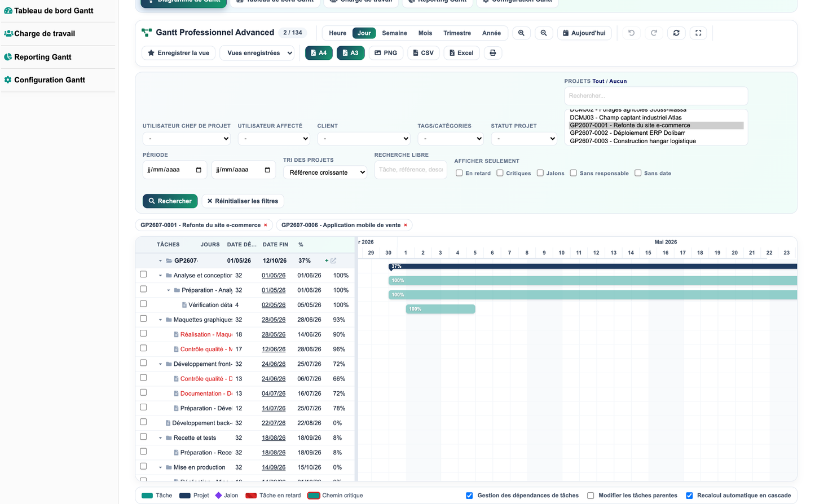Remove the Application mobile de vente chip
The image size is (815, 504).
406,225
